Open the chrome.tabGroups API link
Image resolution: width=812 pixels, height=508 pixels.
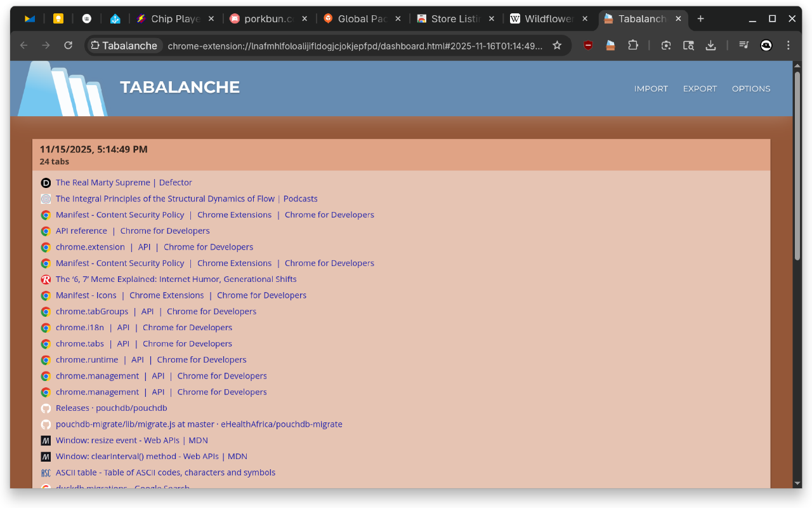tap(156, 312)
